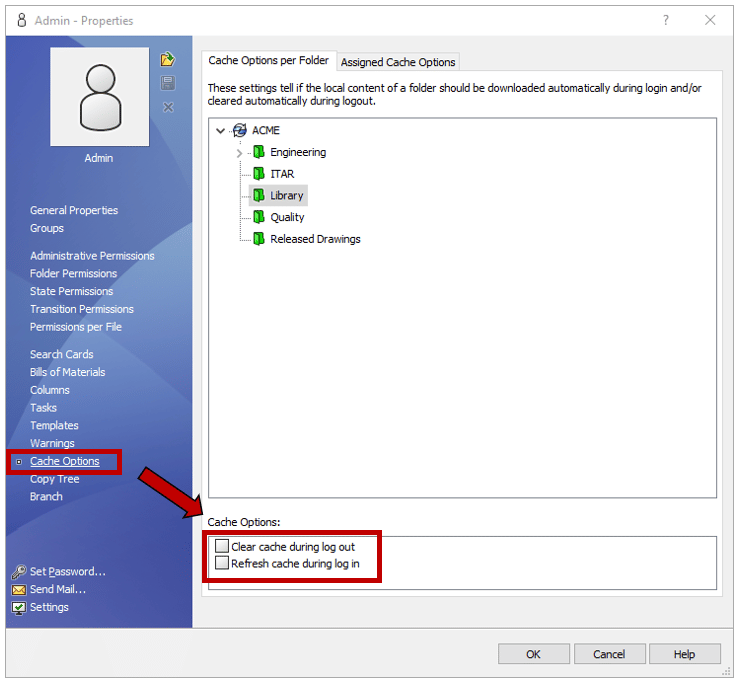Image resolution: width=739 pixels, height=684 pixels.
Task: Collapse the ACME vault tree node
Action: coord(220,131)
